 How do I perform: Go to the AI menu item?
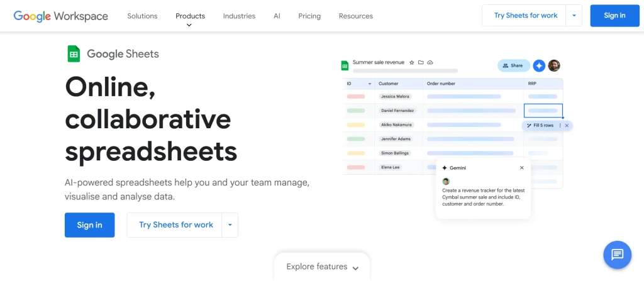277,16
